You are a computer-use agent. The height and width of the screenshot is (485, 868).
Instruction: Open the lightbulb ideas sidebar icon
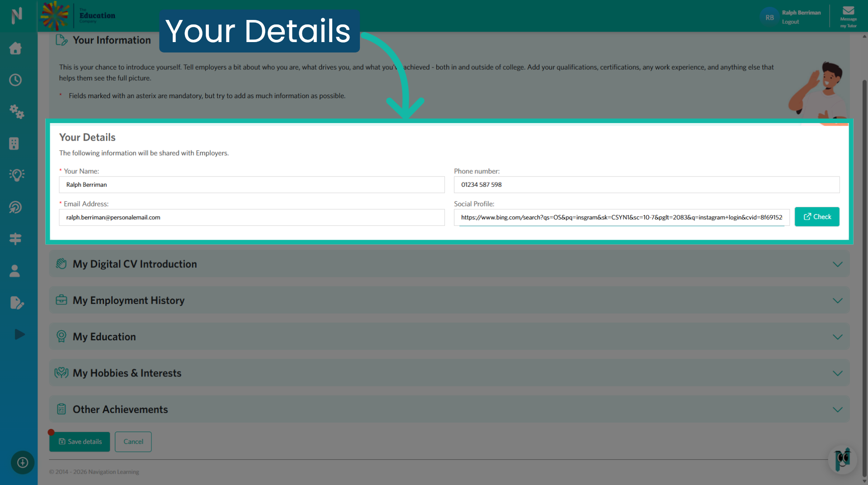(17, 175)
